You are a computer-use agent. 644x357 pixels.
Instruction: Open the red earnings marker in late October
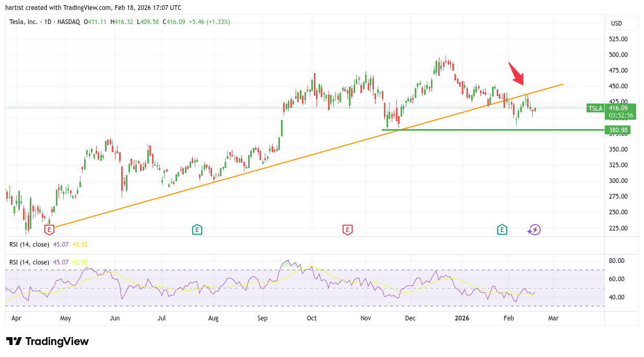point(347,229)
